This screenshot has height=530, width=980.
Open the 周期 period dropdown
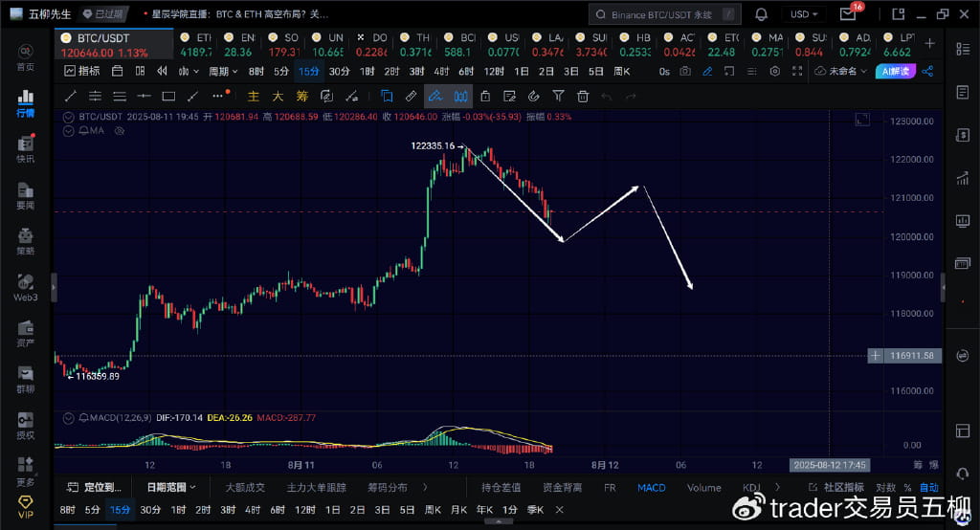click(x=223, y=71)
